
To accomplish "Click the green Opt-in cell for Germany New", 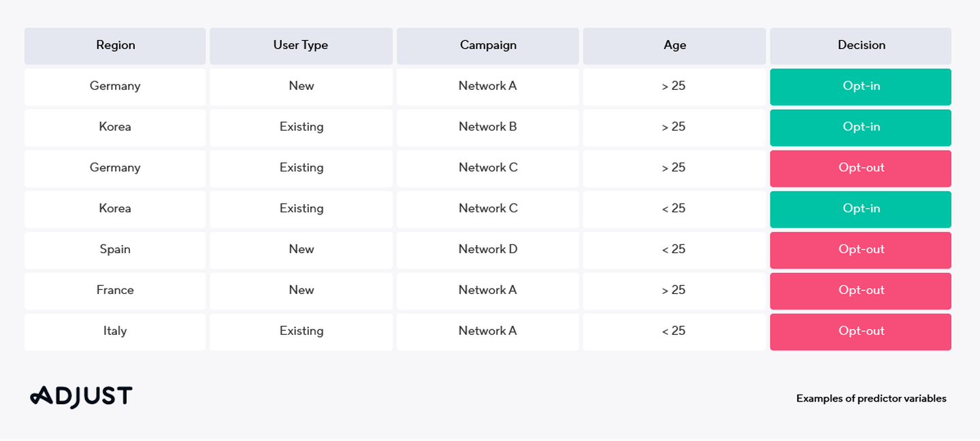I will (x=861, y=86).
